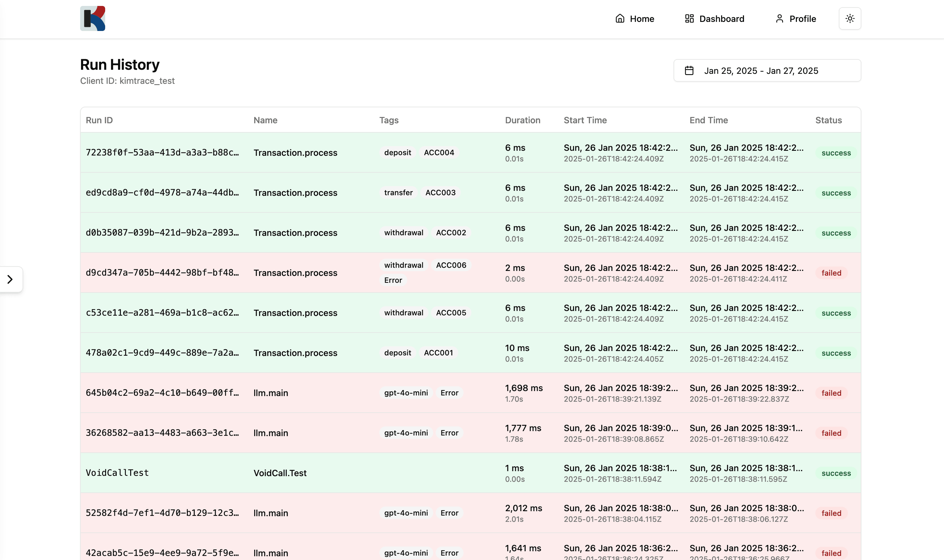Screen dimensions: 944x560
Task: Click the 1,698 ms duration value
Action: click(524, 388)
